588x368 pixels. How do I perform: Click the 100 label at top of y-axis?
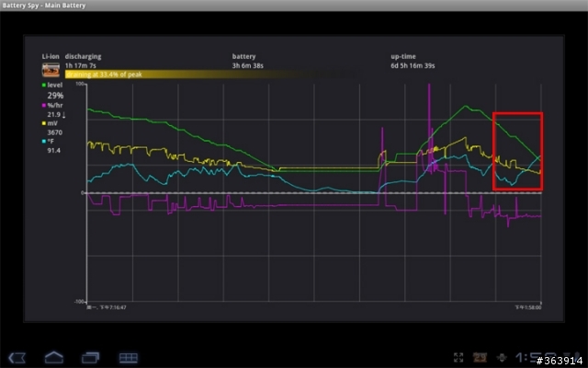pyautogui.click(x=80, y=84)
